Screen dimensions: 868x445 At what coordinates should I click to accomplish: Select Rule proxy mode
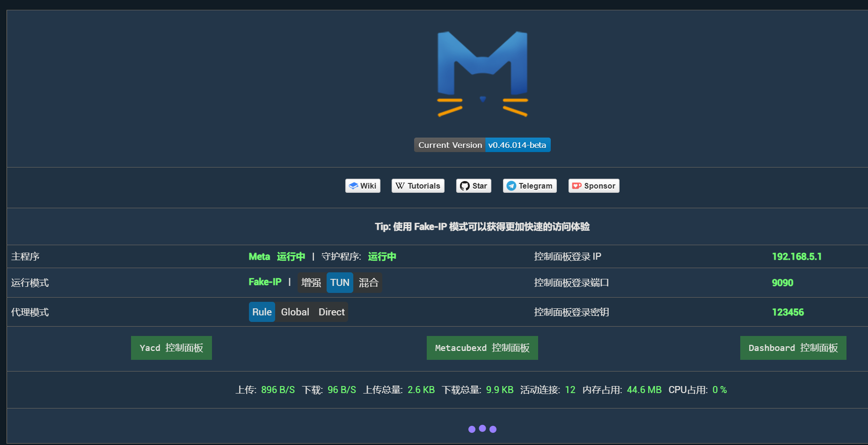[262, 312]
